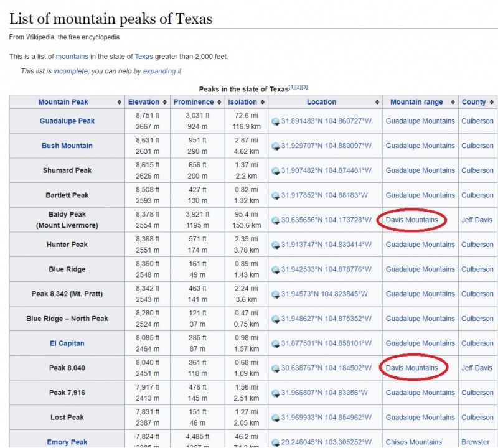Select the 'Shumard Peak' cell
The width and height of the screenshot is (498, 448).
(67, 170)
